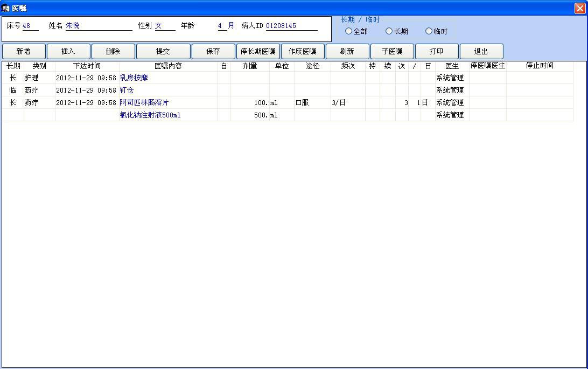Save orders using the 保存 button
Image resolution: width=588 pixels, height=369 pixels.
(x=213, y=52)
